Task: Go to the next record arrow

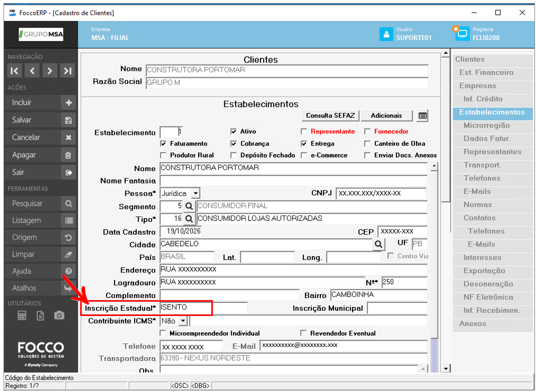Action: [x=50, y=70]
